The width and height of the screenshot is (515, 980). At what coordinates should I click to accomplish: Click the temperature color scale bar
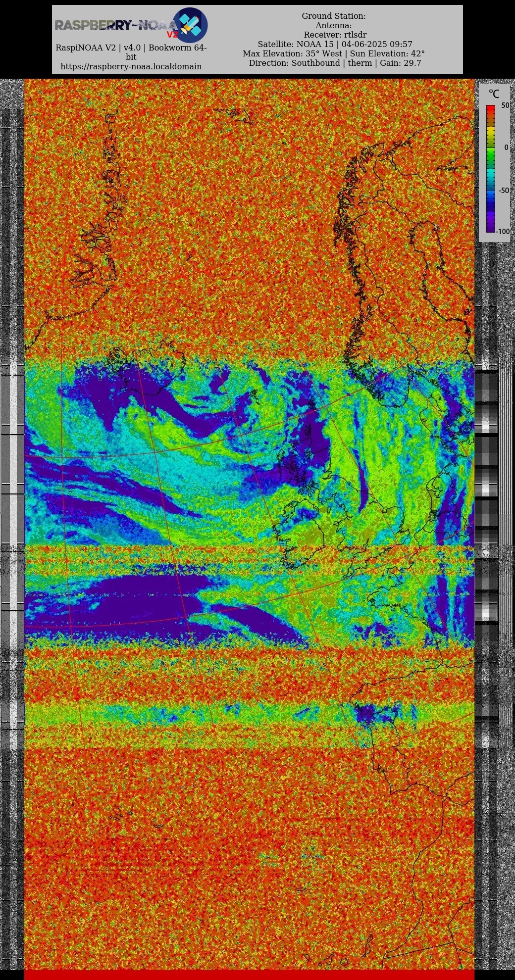click(x=491, y=168)
